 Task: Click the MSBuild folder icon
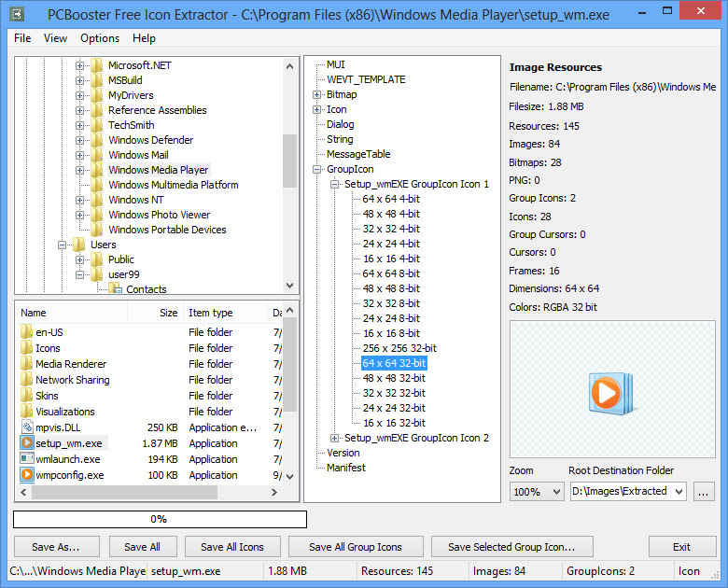96,80
